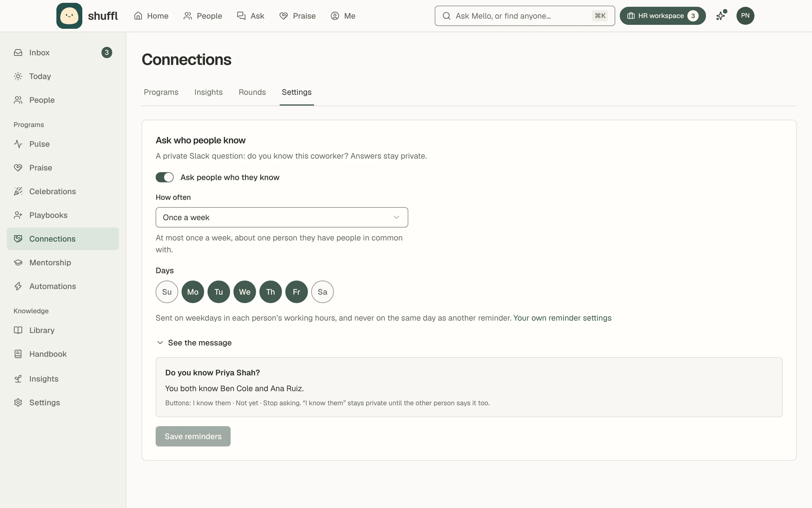
Task: Follow the Your own reminder settings link
Action: [x=562, y=318]
